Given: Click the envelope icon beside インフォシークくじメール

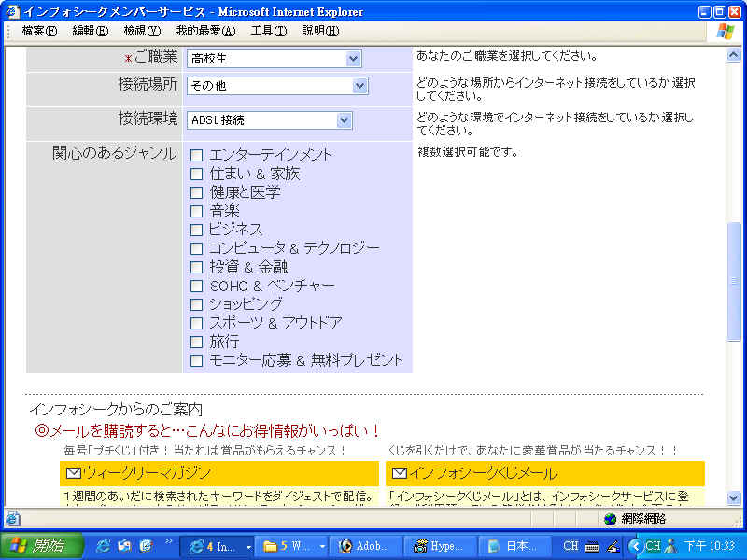Looking at the screenshot, I should click(x=400, y=473).
